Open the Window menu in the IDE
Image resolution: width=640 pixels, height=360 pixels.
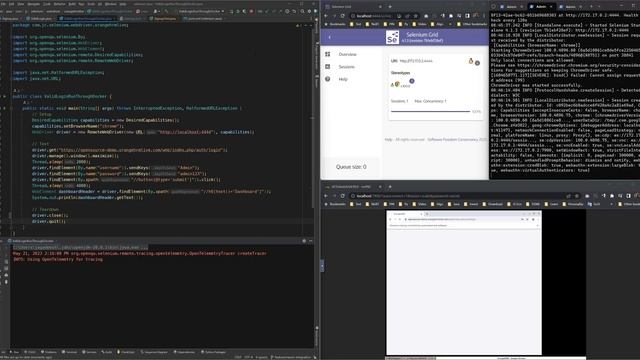point(111,4)
